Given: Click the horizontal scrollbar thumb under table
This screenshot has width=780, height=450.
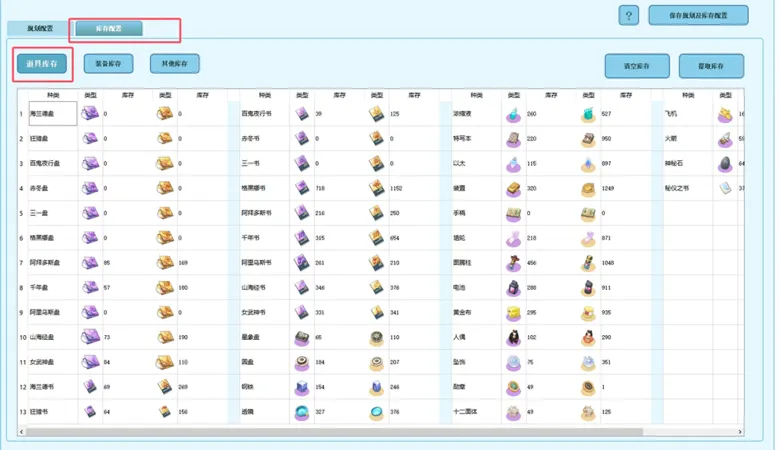Looking at the screenshot, I should pyautogui.click(x=334, y=432).
